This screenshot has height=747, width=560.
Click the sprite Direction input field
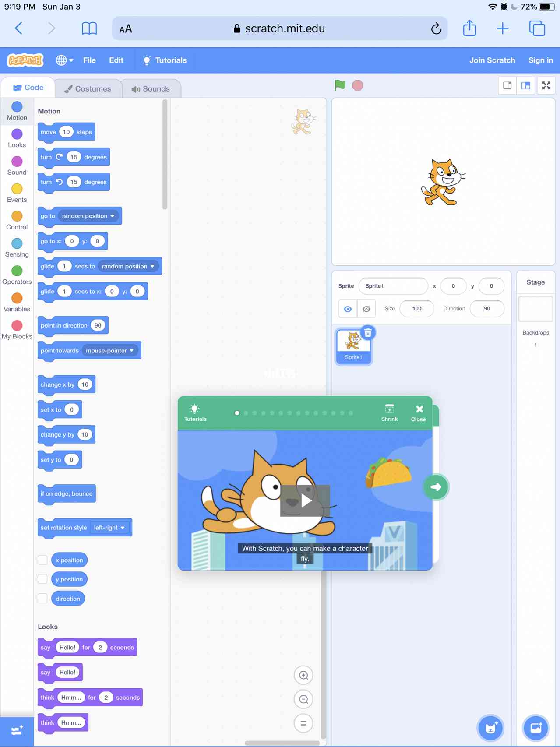point(487,309)
